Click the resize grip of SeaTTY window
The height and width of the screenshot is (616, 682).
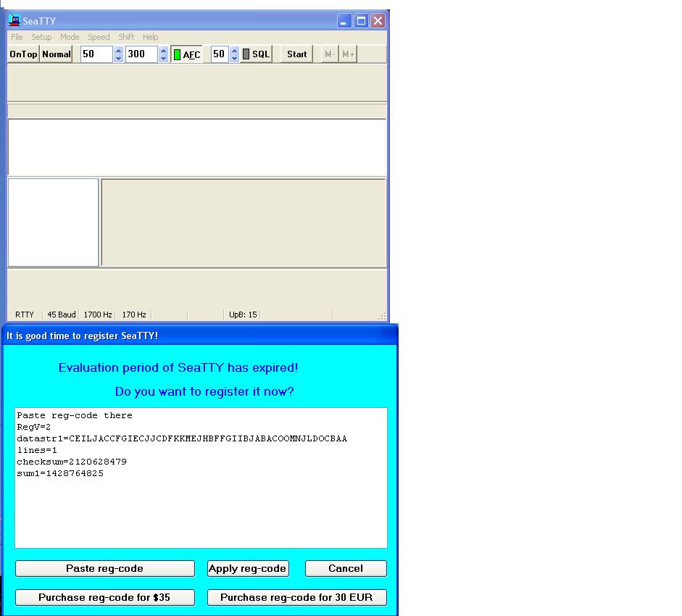point(383,316)
